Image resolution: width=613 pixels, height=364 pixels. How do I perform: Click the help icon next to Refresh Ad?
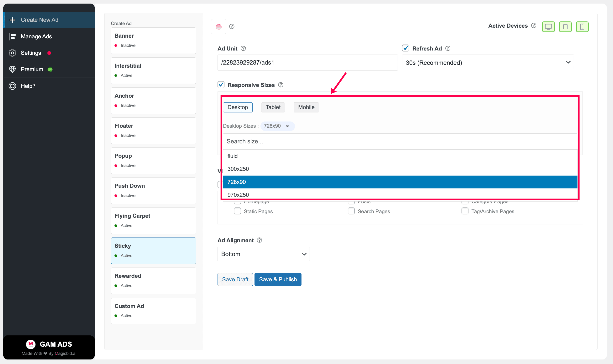[x=448, y=48]
